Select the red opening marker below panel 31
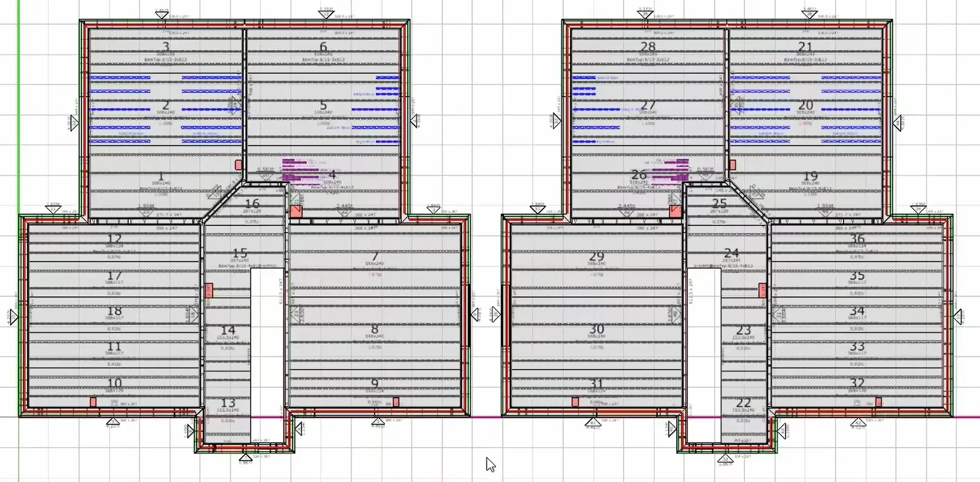 (x=575, y=402)
